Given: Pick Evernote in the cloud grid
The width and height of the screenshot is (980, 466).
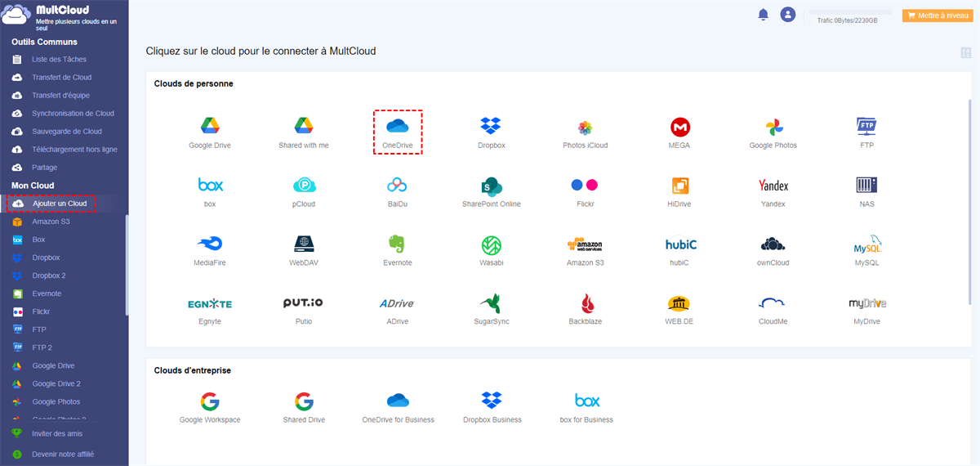Looking at the screenshot, I should click(397, 251).
